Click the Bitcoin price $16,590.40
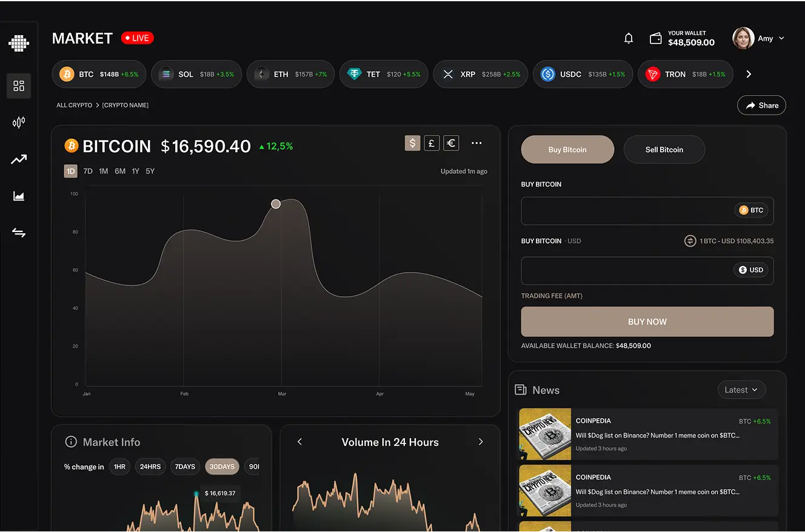 pos(205,146)
